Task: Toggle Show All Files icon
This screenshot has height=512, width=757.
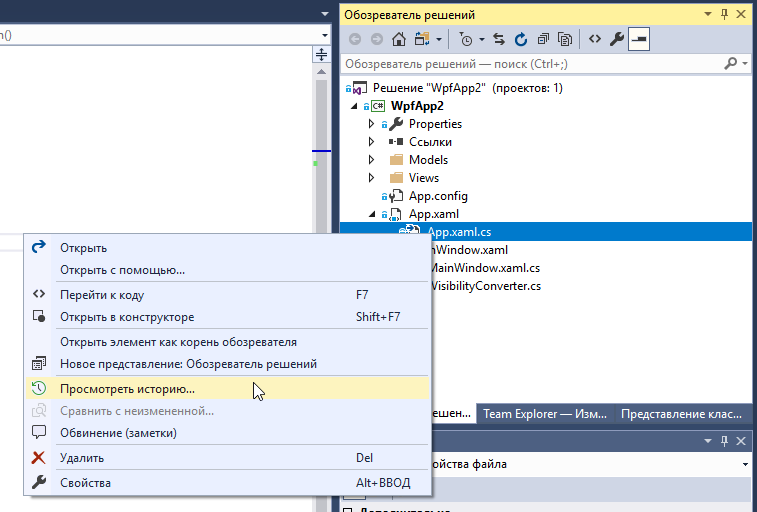Action: (565, 40)
